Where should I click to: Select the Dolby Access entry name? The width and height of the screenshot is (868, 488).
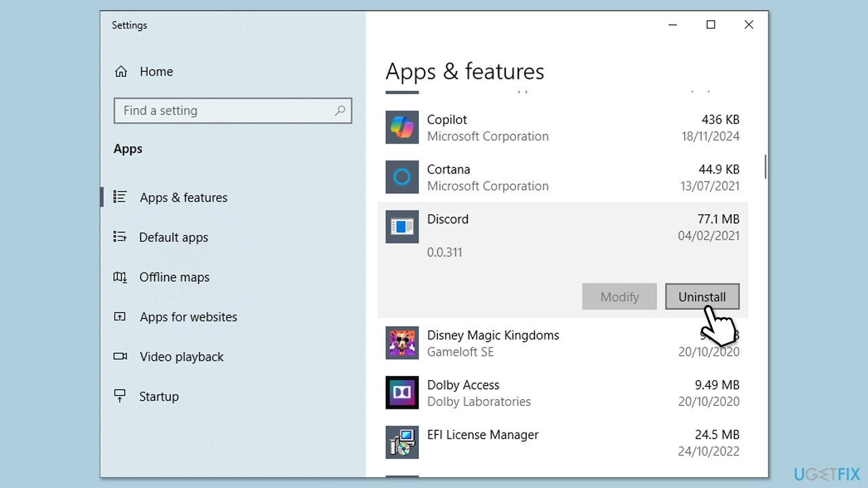click(x=463, y=385)
